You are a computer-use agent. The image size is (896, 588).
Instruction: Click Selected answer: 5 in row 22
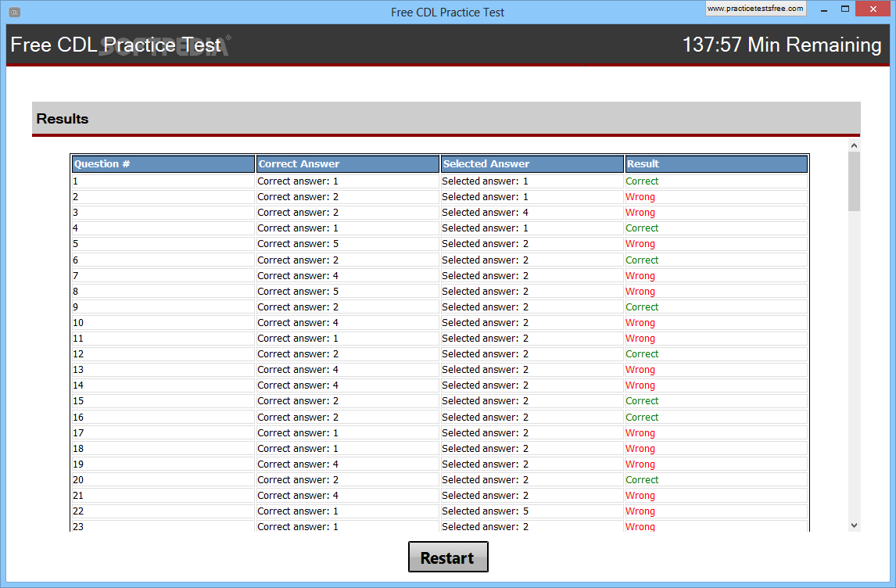(x=485, y=511)
